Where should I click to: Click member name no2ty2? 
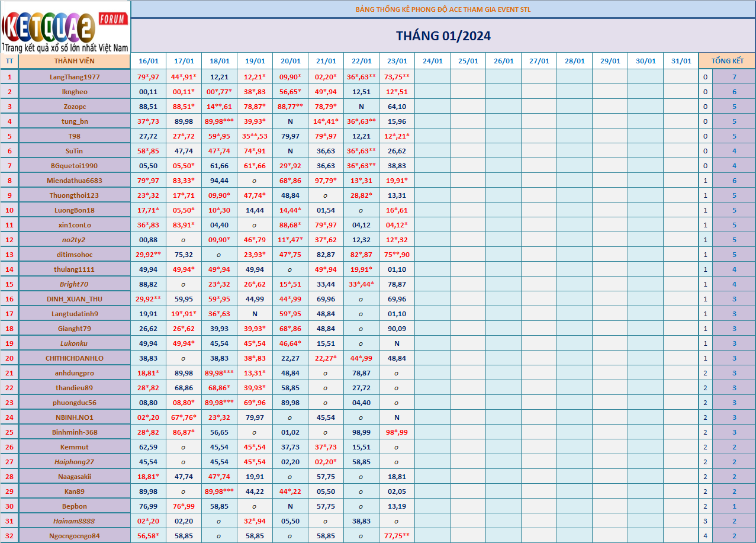(x=75, y=240)
